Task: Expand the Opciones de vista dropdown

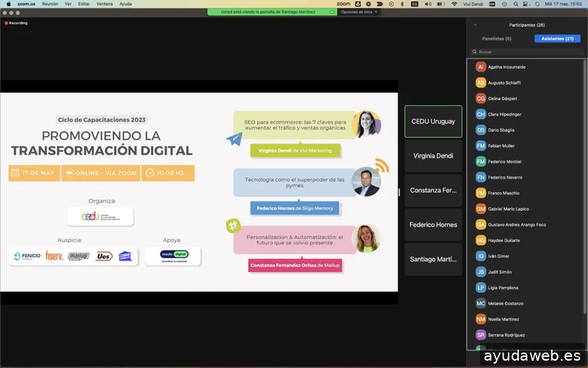Action: pos(359,12)
